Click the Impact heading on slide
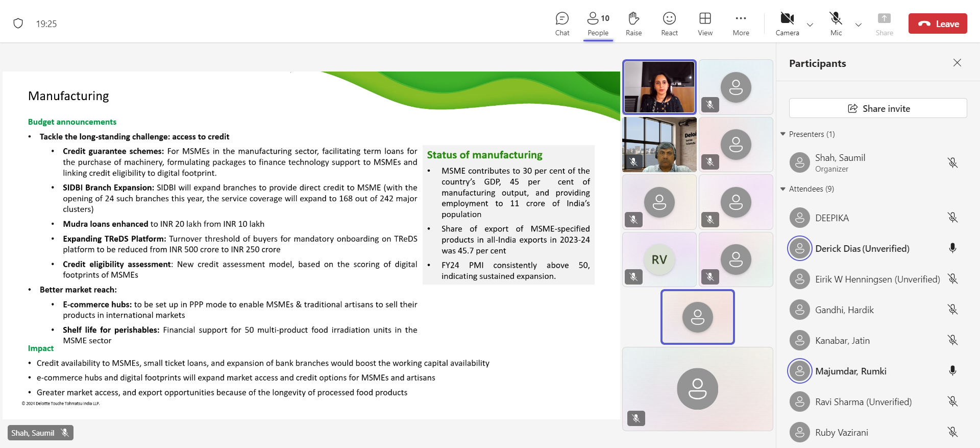Image resolution: width=980 pixels, height=448 pixels. (41, 348)
